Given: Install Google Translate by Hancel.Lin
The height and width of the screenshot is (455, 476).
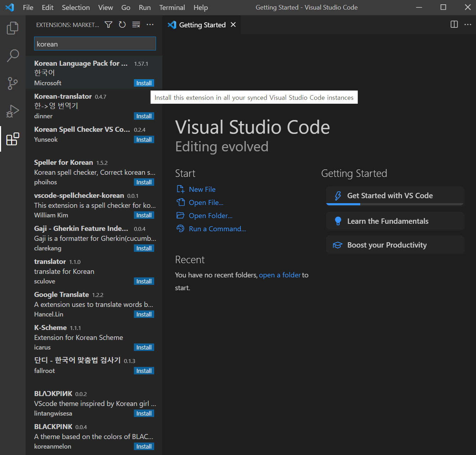Looking at the screenshot, I should (x=144, y=314).
